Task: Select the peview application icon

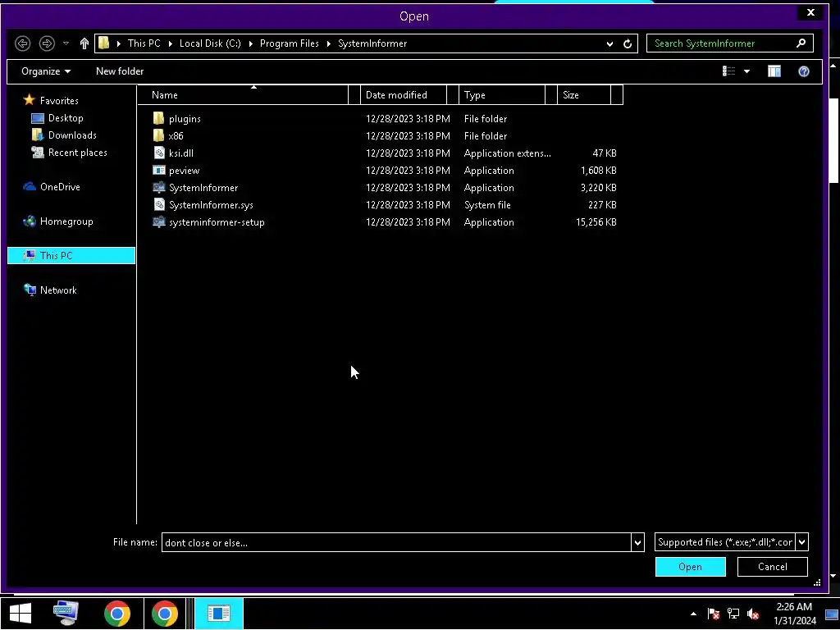Action: (158, 171)
